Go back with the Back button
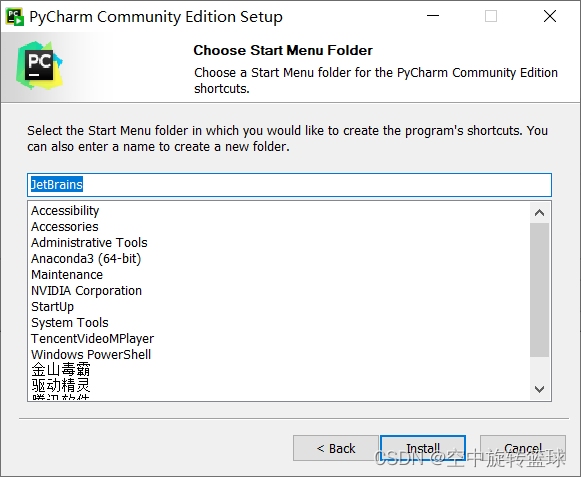 click(336, 448)
